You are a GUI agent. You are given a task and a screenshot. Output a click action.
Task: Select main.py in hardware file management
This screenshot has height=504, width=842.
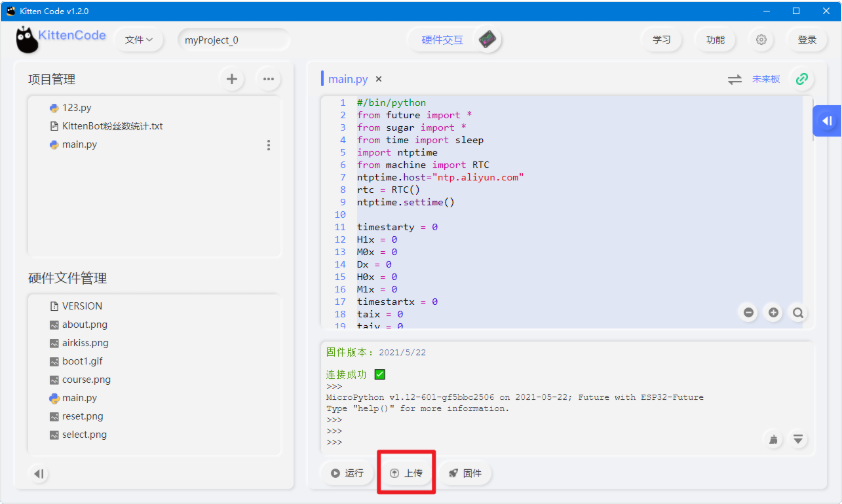pos(73,398)
